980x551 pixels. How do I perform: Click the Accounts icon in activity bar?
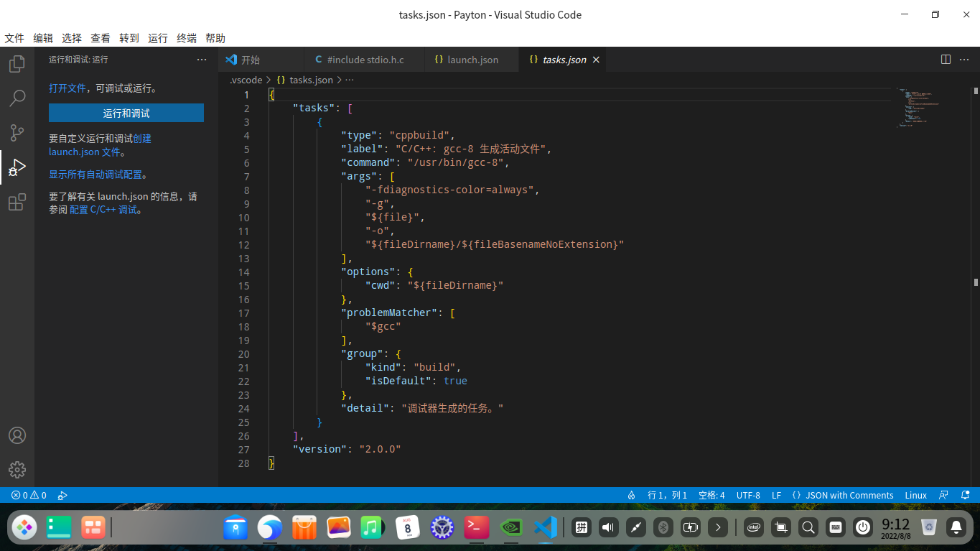[17, 435]
